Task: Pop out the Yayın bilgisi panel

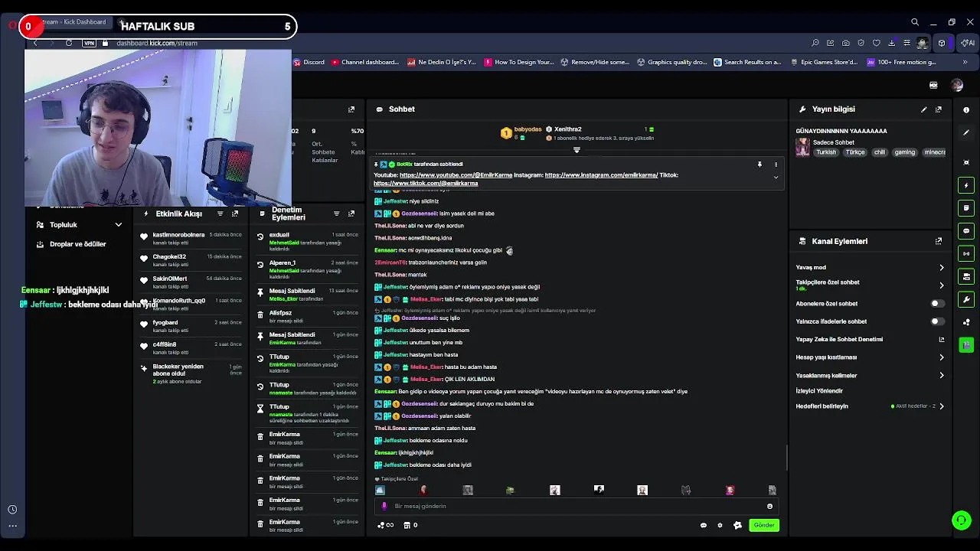Action: coord(939,109)
